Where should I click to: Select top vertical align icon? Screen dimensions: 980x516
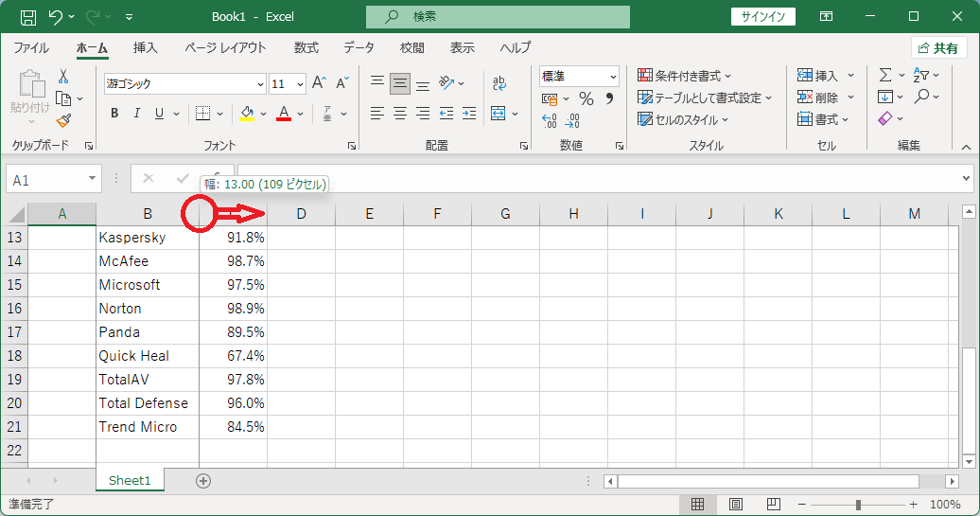[376, 82]
